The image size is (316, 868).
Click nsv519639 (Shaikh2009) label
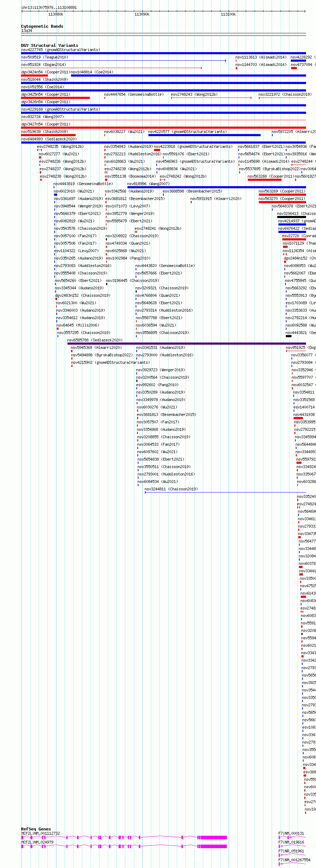[45, 132]
